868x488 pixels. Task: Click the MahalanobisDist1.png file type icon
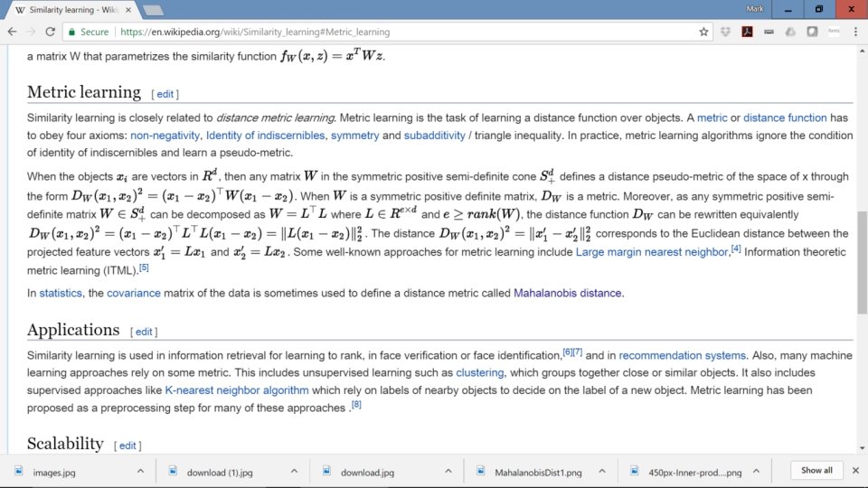pos(480,471)
